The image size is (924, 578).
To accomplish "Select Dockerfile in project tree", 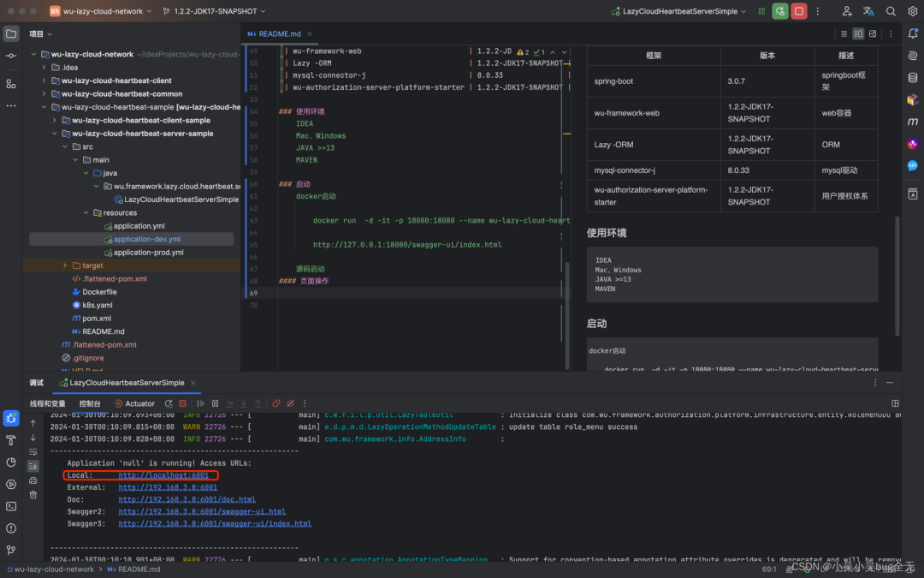I will pos(99,292).
